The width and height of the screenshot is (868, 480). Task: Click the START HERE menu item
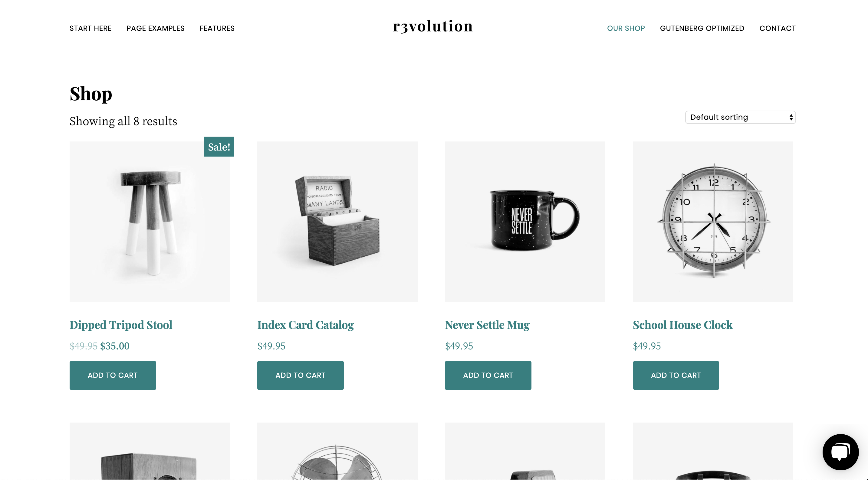[90, 28]
